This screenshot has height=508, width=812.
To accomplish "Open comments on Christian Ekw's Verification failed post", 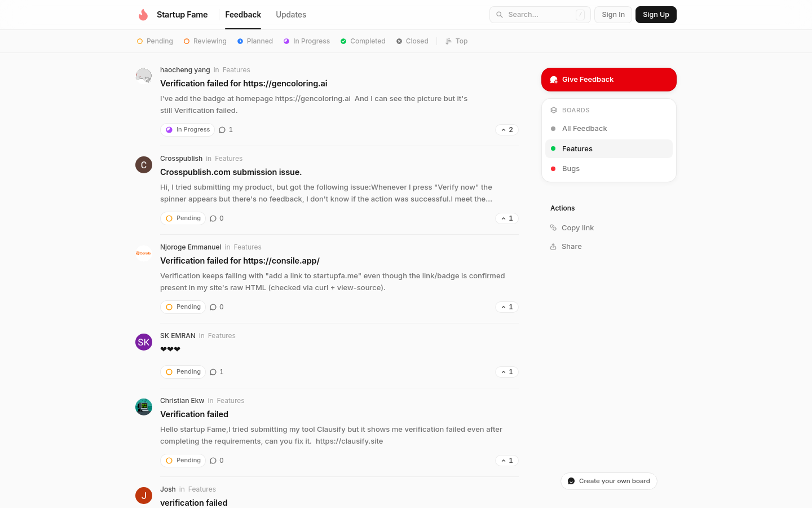I will click(217, 461).
